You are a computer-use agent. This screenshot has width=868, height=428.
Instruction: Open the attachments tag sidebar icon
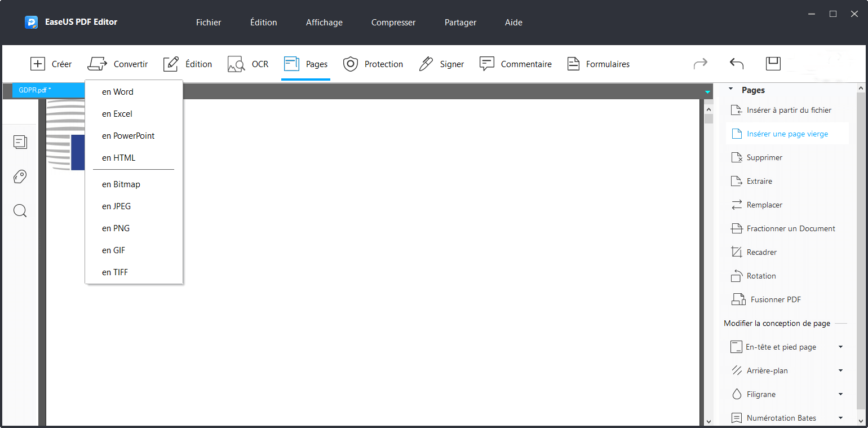pyautogui.click(x=20, y=177)
